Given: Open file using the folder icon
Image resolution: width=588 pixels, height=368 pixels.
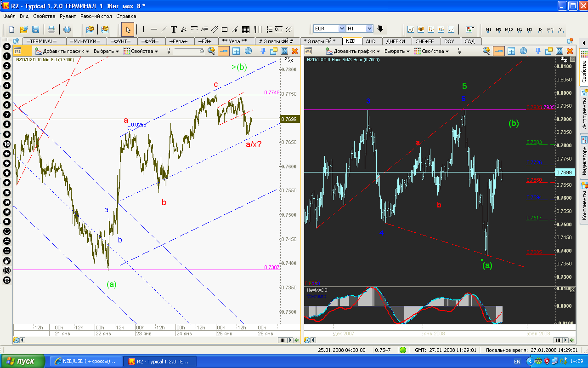Looking at the screenshot, I should [x=24, y=29].
